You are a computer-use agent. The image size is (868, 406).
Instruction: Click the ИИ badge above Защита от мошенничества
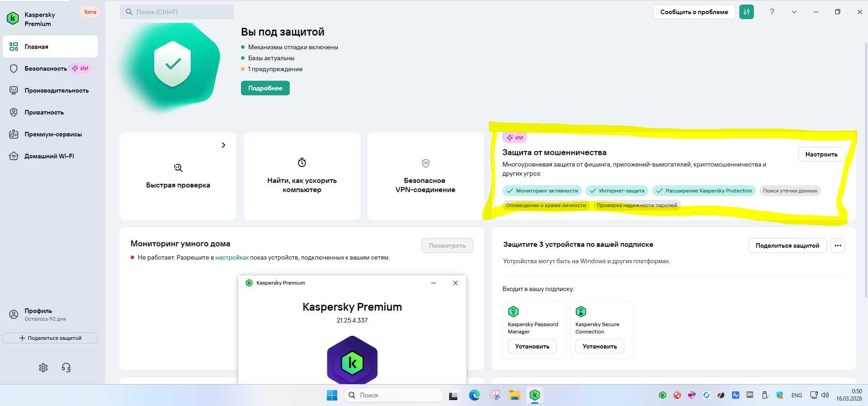(x=515, y=137)
